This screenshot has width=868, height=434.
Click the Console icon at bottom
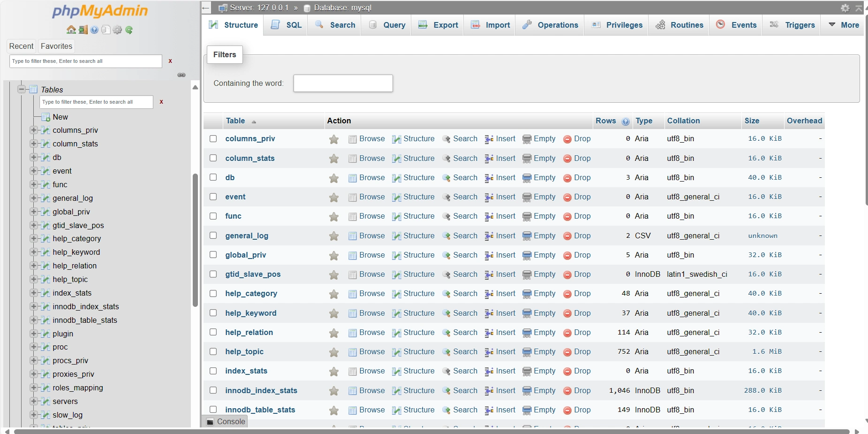(x=211, y=421)
